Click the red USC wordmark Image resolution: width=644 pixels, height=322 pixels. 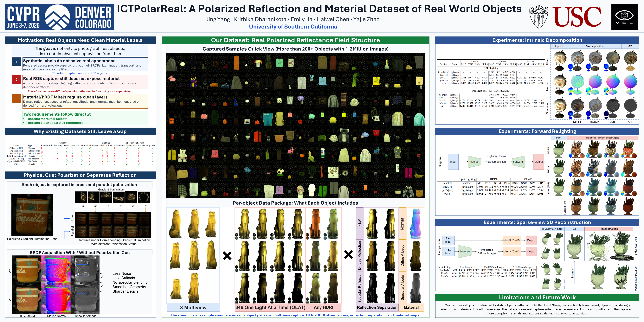[x=577, y=17]
